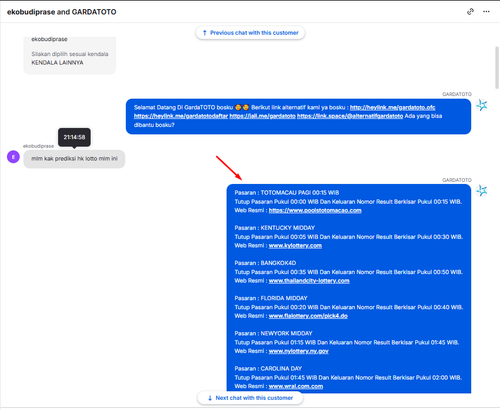Click 'Pasaran : NEWYORK MIDDAY' line
The height and width of the screenshot is (410, 500).
273,333
